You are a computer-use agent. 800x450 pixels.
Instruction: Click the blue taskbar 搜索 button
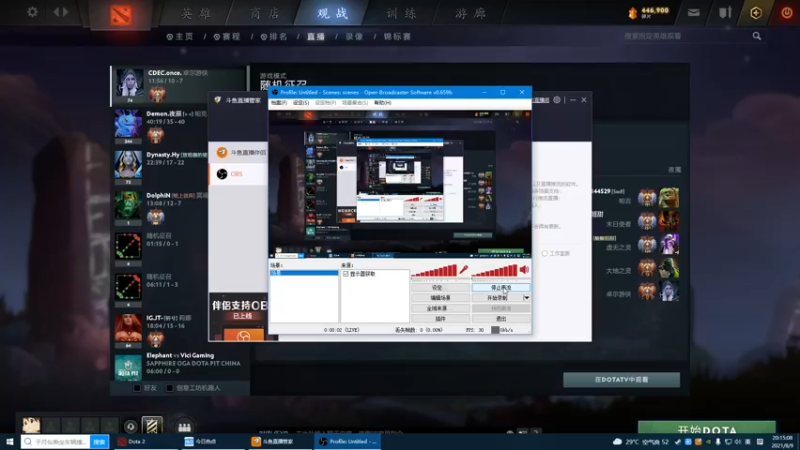tap(99, 442)
